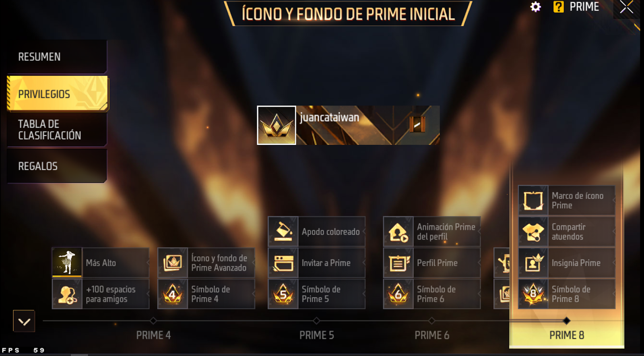Open the Regalos tab

click(57, 166)
